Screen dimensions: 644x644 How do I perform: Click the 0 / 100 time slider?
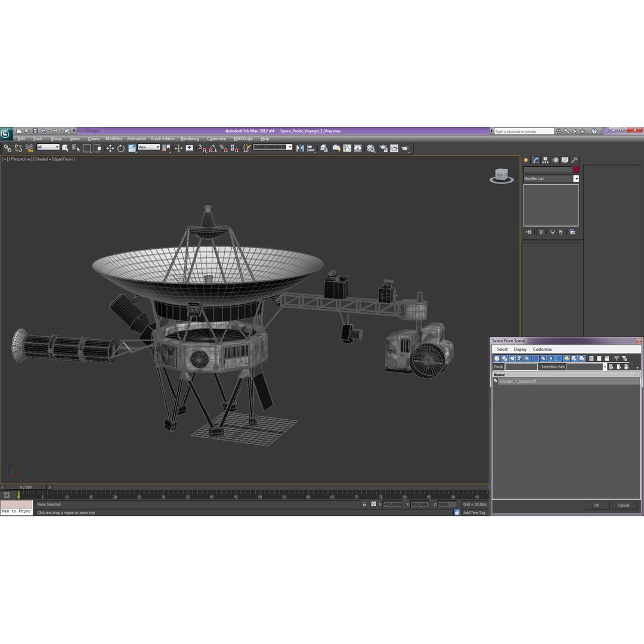point(26,487)
